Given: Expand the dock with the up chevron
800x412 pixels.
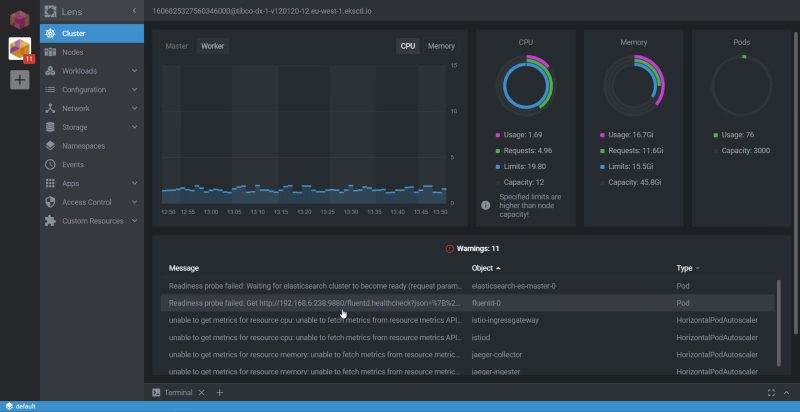Looking at the screenshot, I should [x=786, y=393].
